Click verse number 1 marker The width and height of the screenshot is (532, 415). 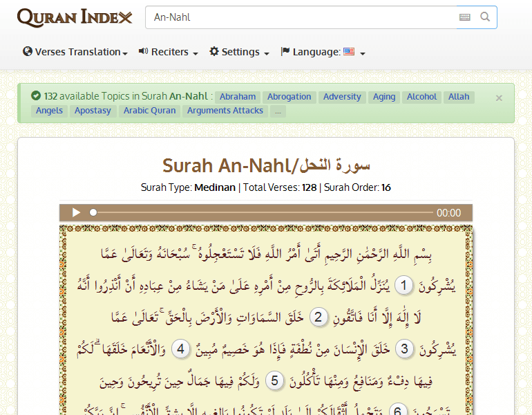point(403,285)
